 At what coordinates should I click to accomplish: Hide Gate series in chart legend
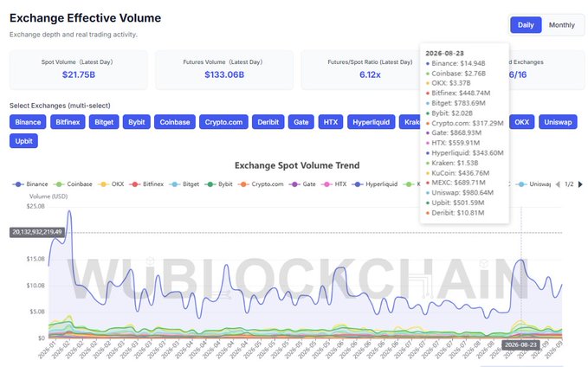[302, 184]
